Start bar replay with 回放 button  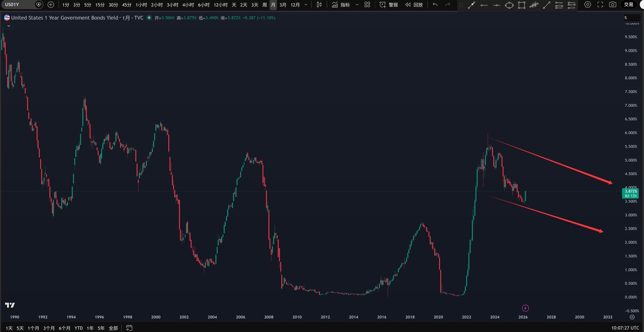pos(414,4)
